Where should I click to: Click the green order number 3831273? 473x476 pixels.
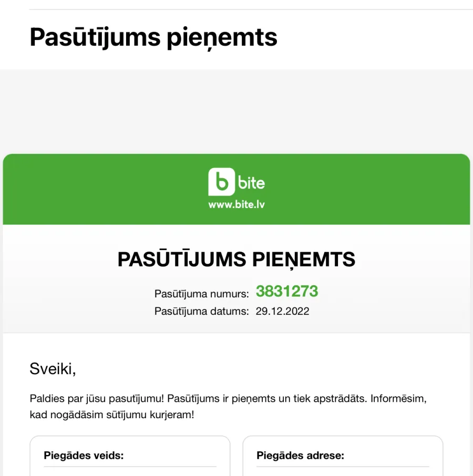[x=287, y=291]
